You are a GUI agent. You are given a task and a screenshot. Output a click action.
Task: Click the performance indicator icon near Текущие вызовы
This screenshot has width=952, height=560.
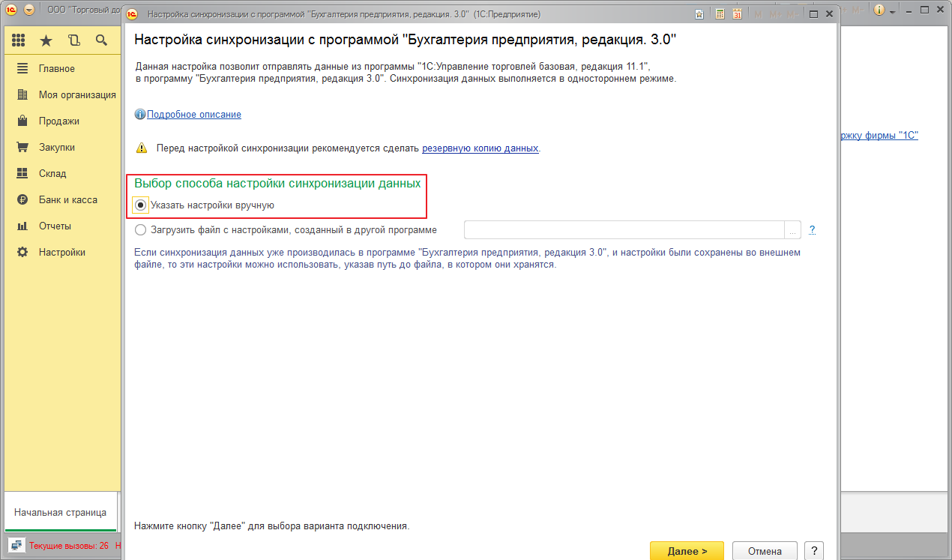coord(16,545)
